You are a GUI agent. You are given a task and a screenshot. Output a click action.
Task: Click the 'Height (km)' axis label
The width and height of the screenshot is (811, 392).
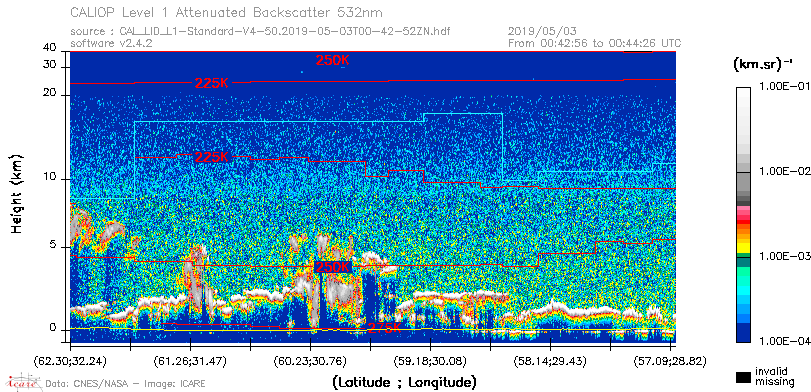[17, 193]
